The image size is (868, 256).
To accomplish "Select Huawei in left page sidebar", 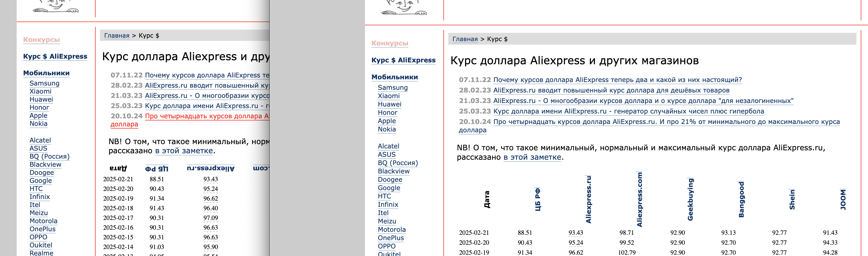I will [x=41, y=99].
